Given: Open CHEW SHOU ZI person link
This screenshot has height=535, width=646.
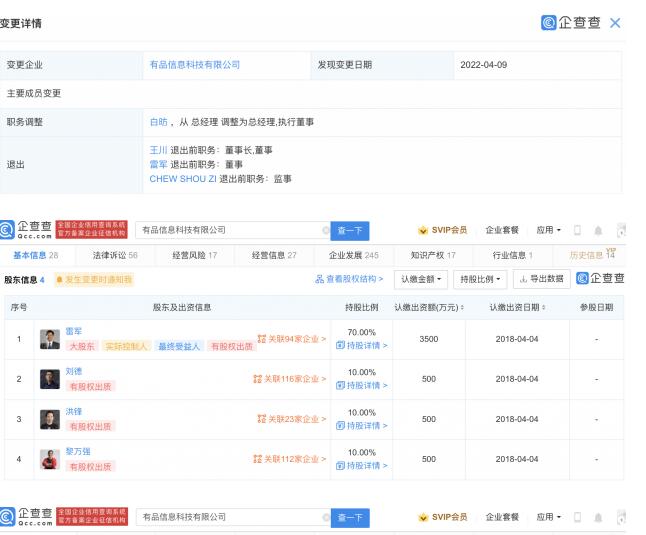Looking at the screenshot, I should point(183,179).
